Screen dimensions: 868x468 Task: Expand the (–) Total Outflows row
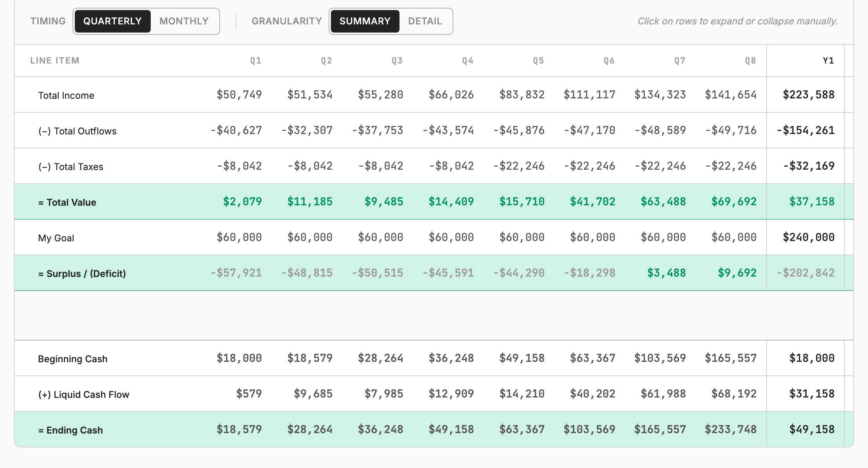click(434, 131)
